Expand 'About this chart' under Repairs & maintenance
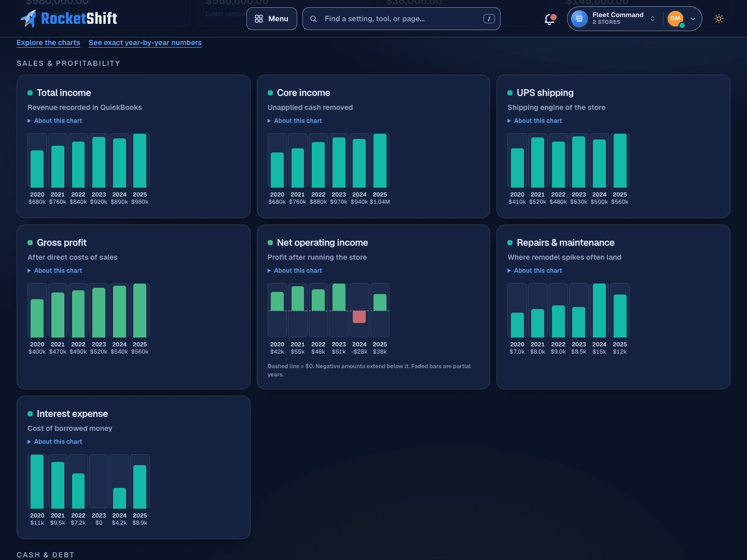 [x=535, y=271]
